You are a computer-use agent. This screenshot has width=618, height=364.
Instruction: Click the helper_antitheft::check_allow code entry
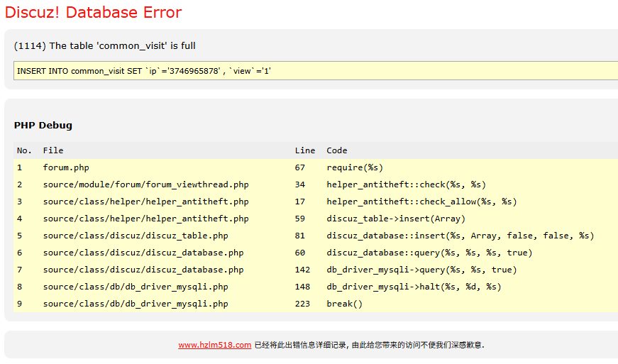(421, 202)
